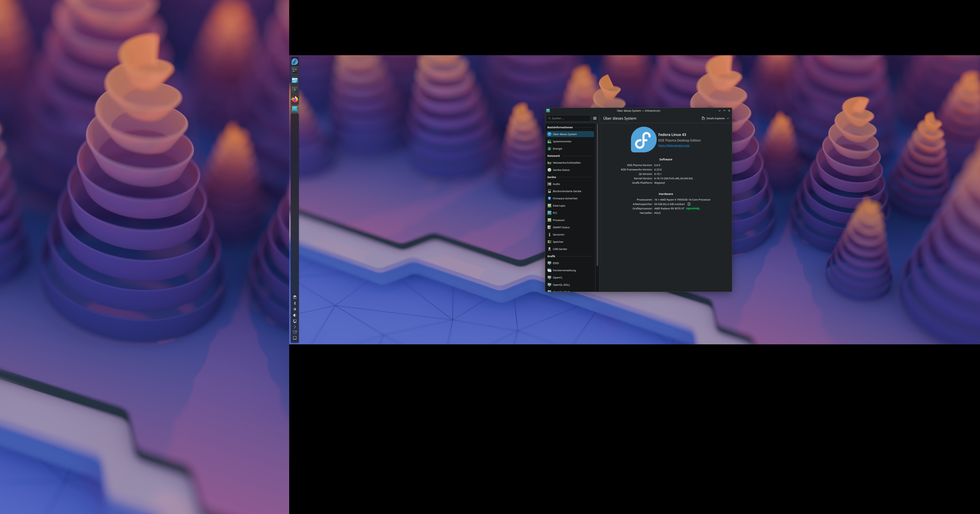Open the screen brightness tray icon
Screen dimensions: 980x514
click(x=294, y=309)
